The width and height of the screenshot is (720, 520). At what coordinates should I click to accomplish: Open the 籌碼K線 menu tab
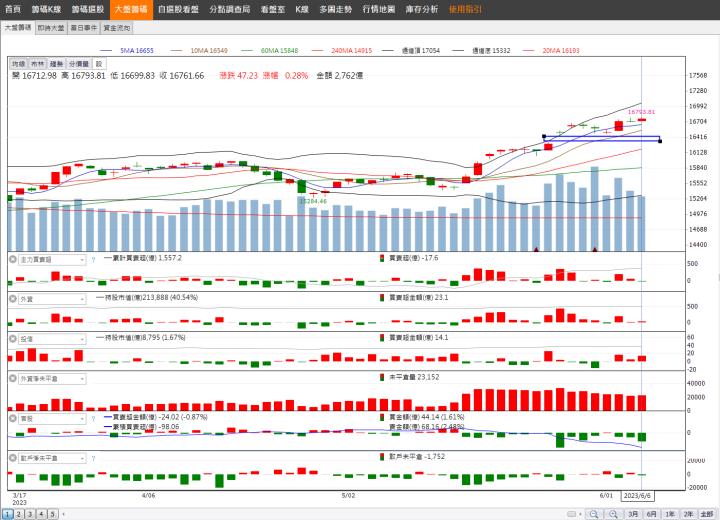click(46, 8)
